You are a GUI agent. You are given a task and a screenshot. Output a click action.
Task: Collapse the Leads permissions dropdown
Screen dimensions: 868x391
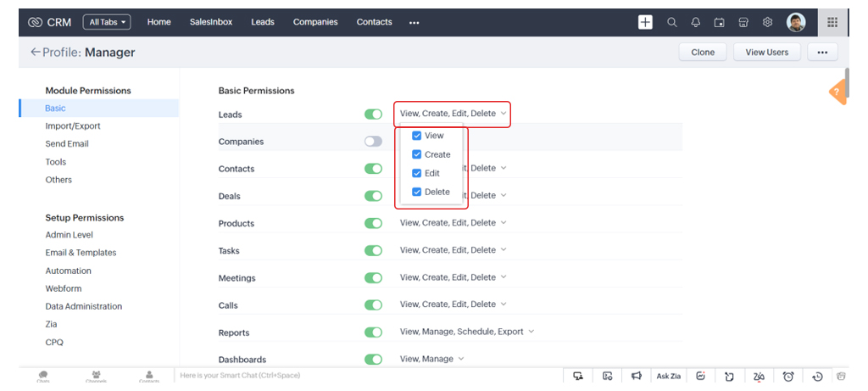pyautogui.click(x=504, y=114)
